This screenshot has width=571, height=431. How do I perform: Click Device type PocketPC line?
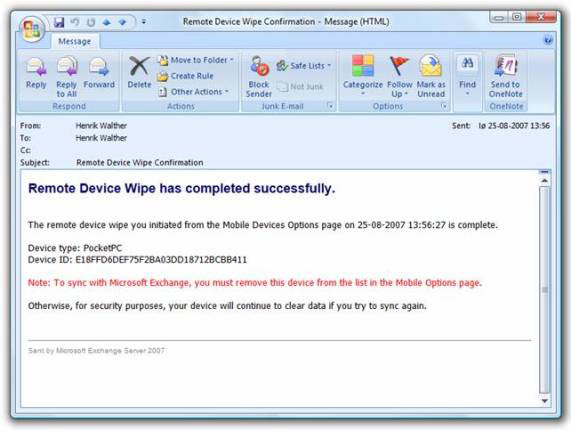coord(75,248)
